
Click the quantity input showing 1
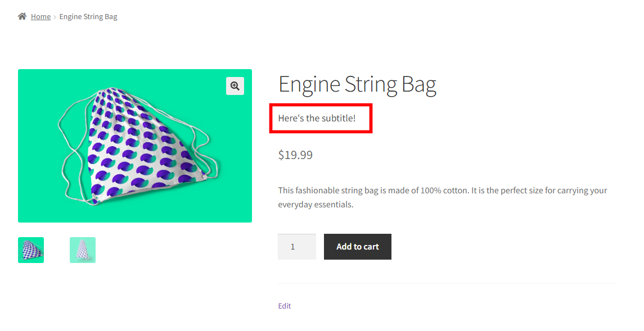tap(297, 246)
